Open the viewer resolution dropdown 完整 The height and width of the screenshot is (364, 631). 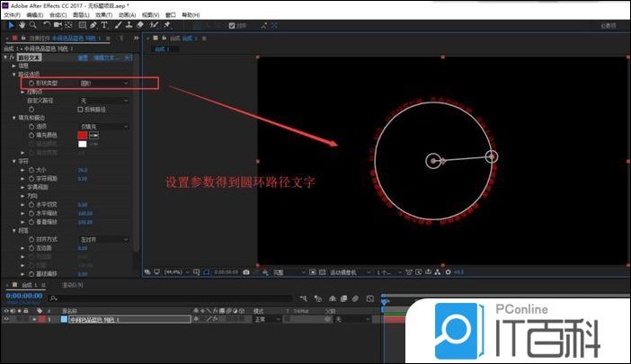(x=289, y=272)
